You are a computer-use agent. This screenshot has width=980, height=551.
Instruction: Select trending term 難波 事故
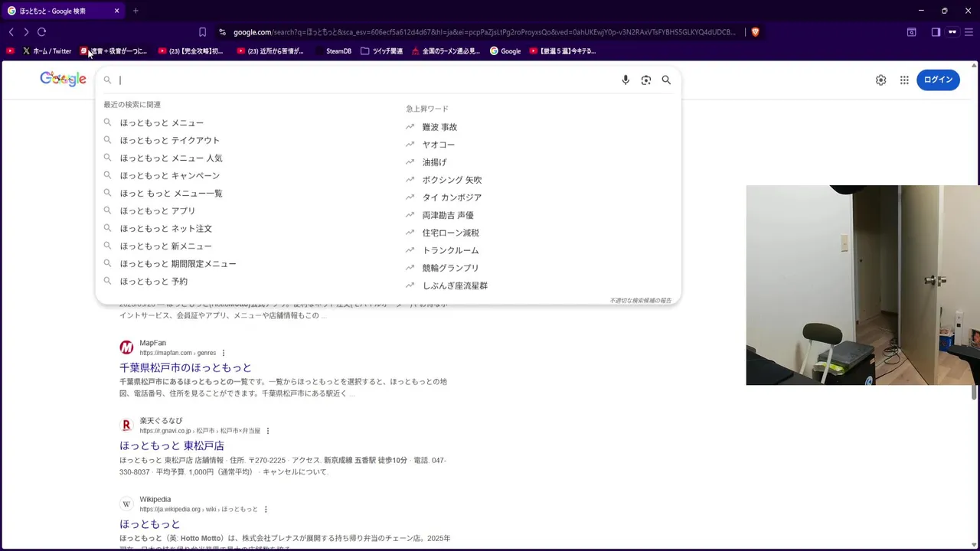439,127
